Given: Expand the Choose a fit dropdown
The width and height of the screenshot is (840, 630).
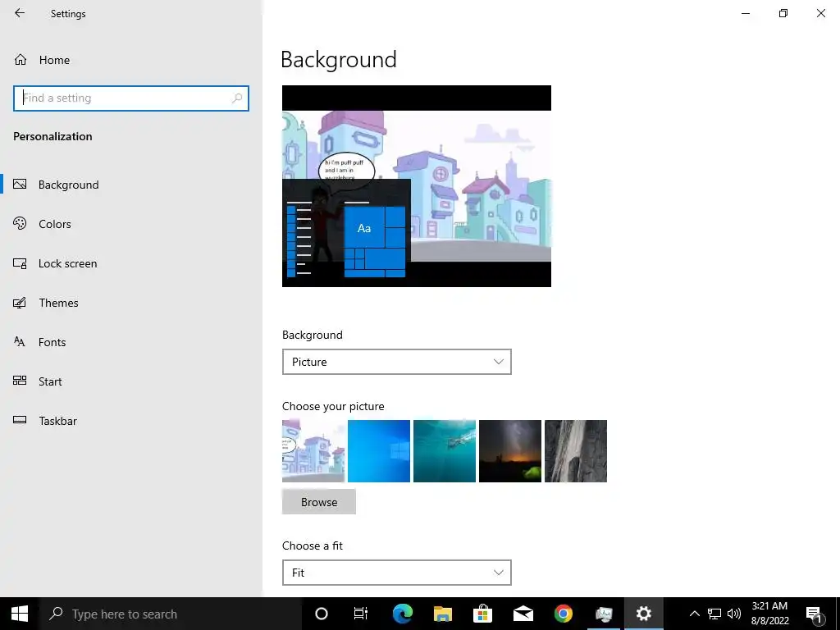Looking at the screenshot, I should point(397,573).
